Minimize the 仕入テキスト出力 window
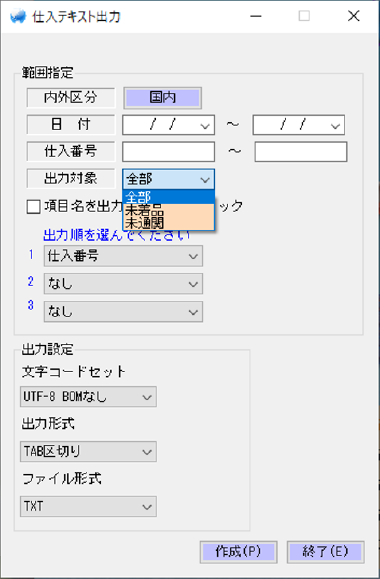This screenshot has width=380, height=579. pyautogui.click(x=256, y=16)
